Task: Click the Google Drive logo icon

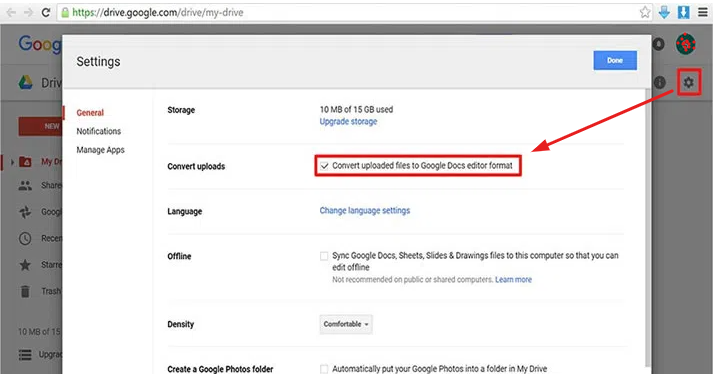Action: tap(26, 83)
